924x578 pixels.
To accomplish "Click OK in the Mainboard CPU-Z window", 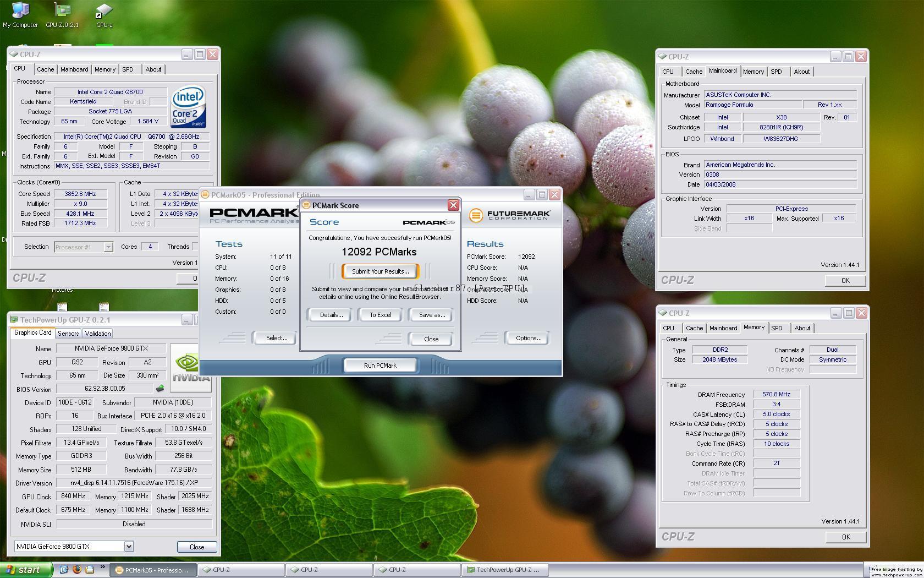I will pyautogui.click(x=845, y=280).
